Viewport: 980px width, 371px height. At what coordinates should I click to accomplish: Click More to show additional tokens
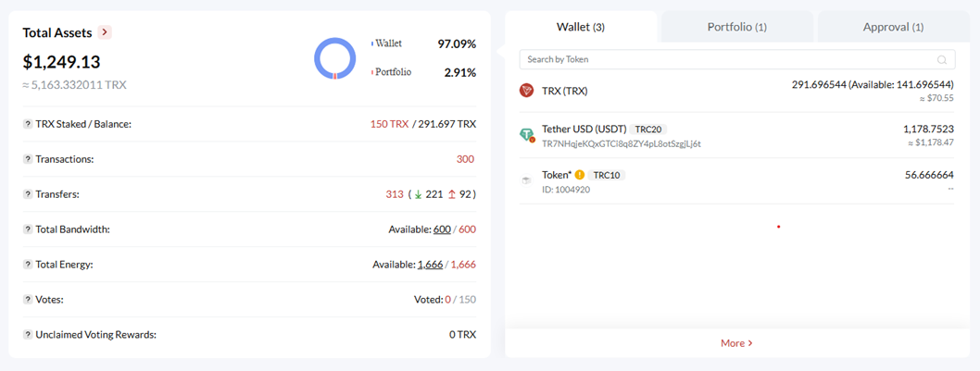point(736,343)
